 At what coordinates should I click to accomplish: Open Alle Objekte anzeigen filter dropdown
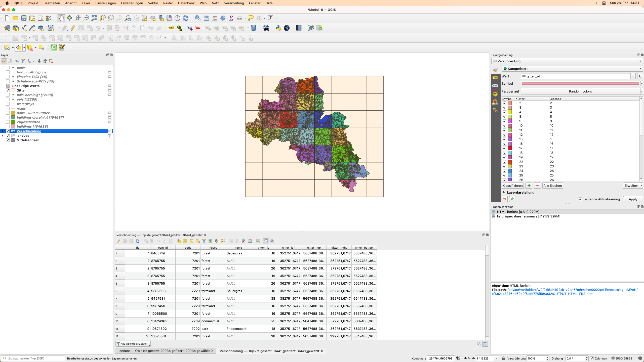(x=133, y=344)
